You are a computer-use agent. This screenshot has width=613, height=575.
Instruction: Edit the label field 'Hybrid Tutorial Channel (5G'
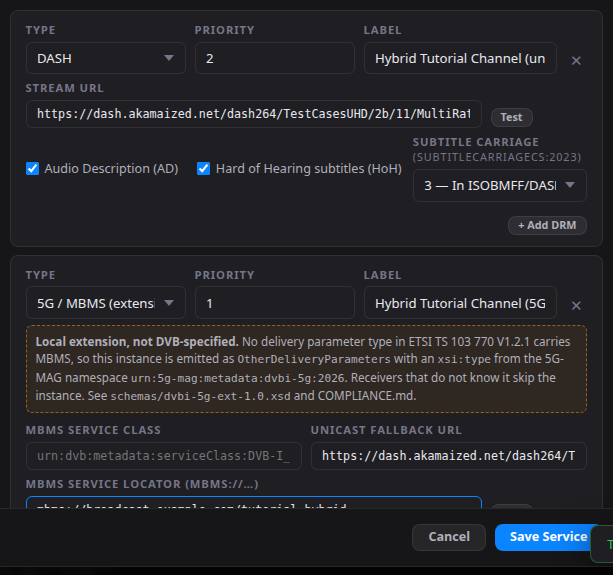pyautogui.click(x=460, y=303)
